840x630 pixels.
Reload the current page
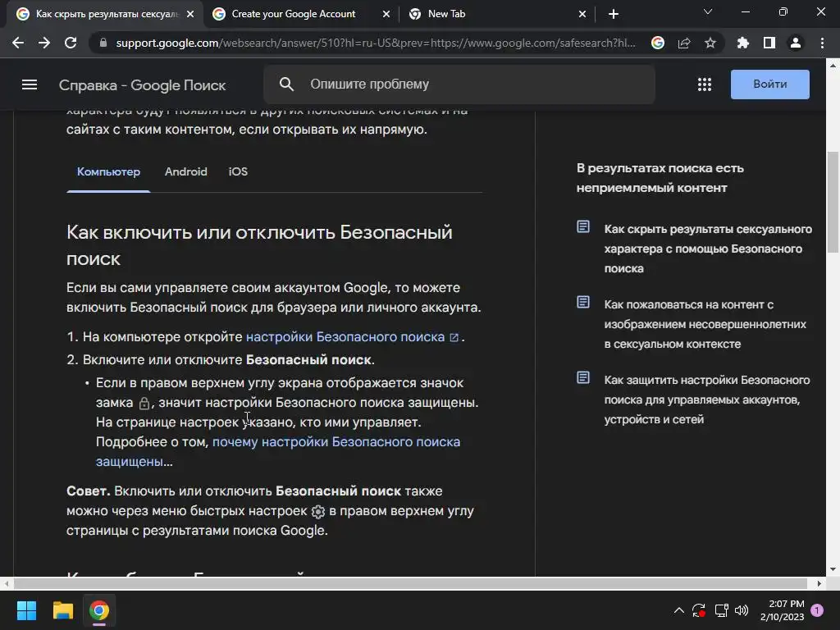tap(71, 43)
